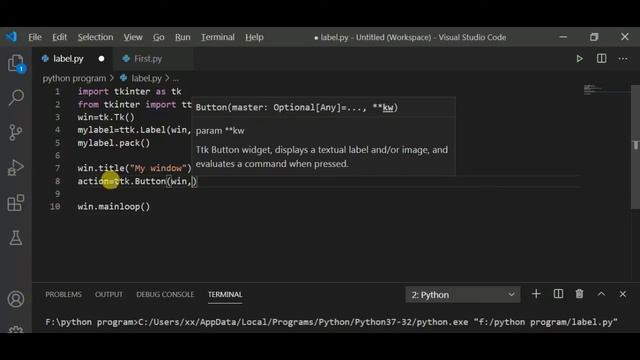Click the label.py breadcrumb
The width and height of the screenshot is (640, 360).
pyautogui.click(x=146, y=78)
